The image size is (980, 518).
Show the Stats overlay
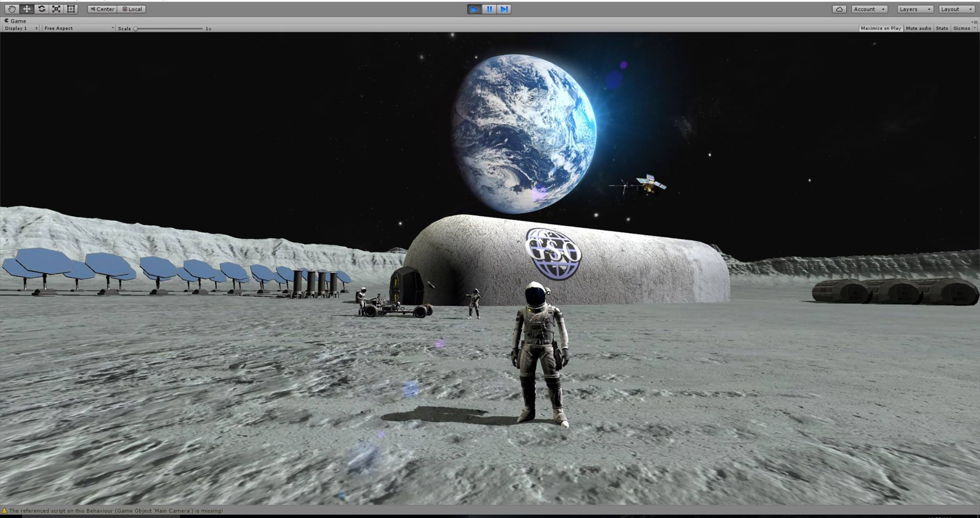tap(942, 28)
